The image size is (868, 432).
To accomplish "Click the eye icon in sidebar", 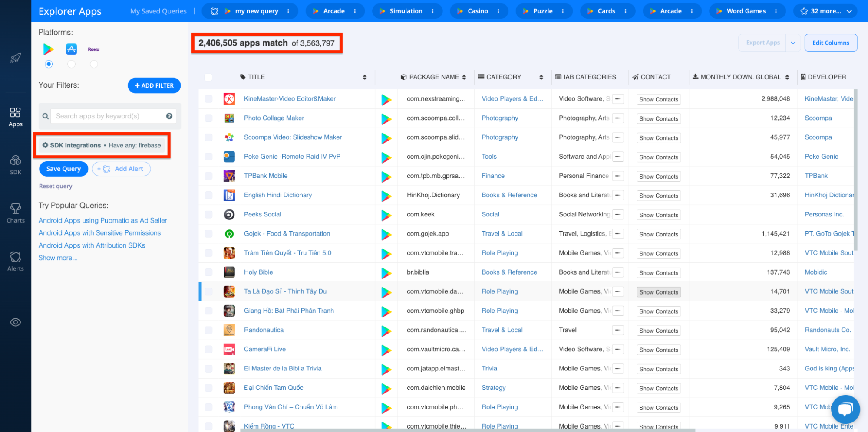I will coord(16,322).
